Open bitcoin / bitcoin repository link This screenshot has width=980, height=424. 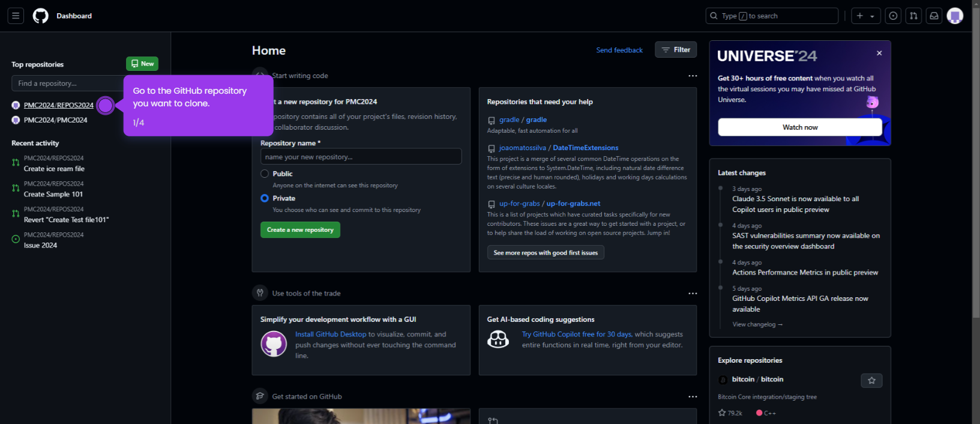[757, 380]
